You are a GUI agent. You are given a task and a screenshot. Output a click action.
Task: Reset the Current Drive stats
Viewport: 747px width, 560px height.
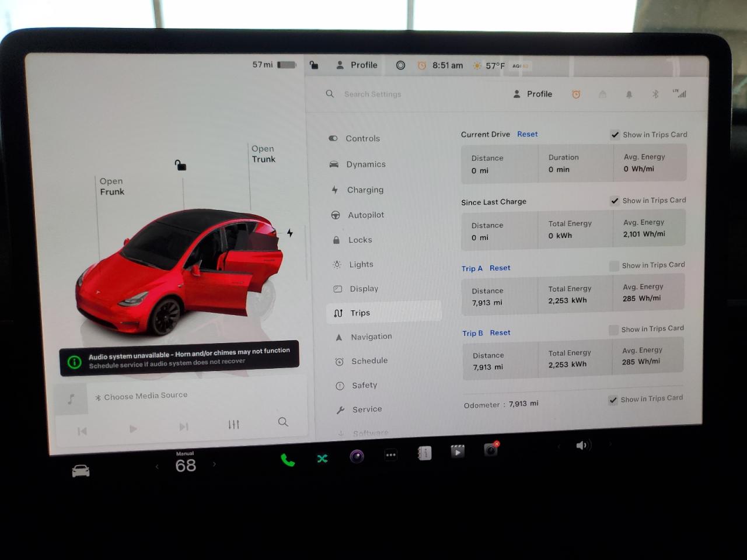coord(528,134)
